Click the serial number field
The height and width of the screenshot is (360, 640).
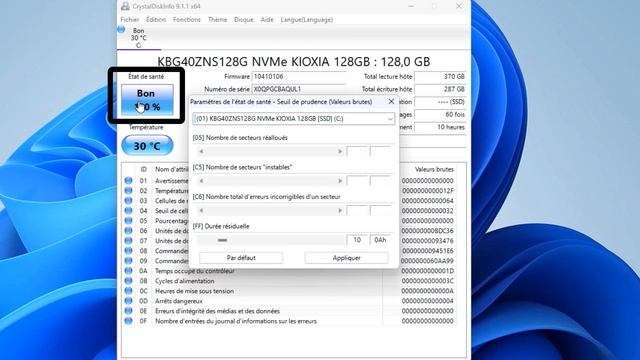pyautogui.click(x=299, y=89)
